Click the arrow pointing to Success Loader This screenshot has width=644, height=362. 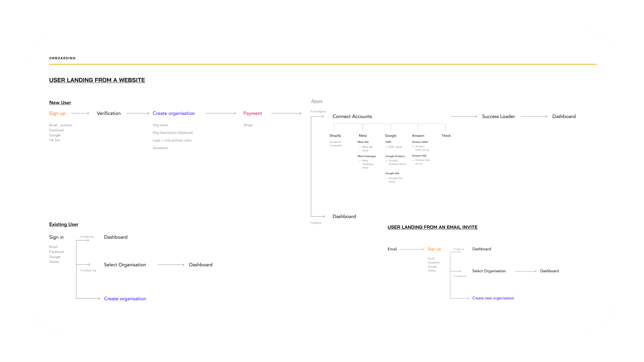pyautogui.click(x=464, y=116)
